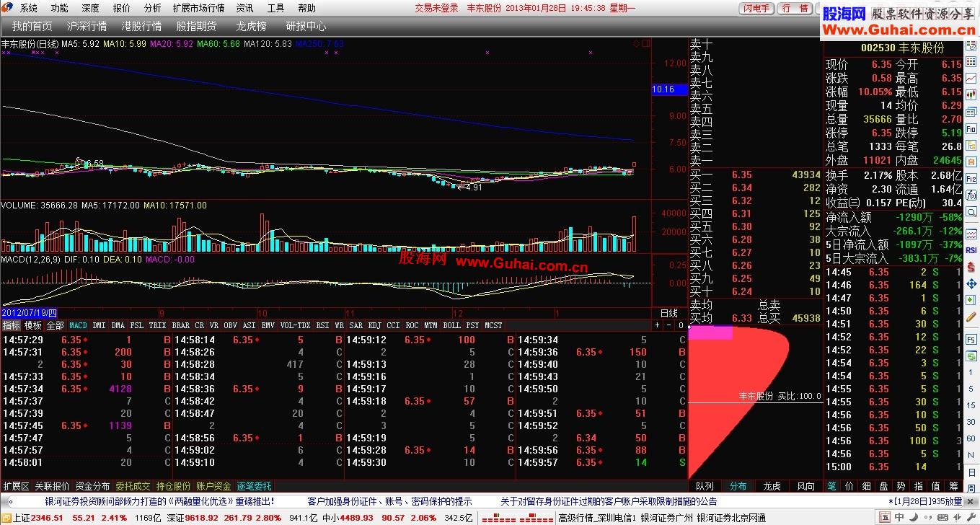The width and height of the screenshot is (980, 525).
Task: Click the pencil drawing tool sidebar icon
Action: pos(971,317)
